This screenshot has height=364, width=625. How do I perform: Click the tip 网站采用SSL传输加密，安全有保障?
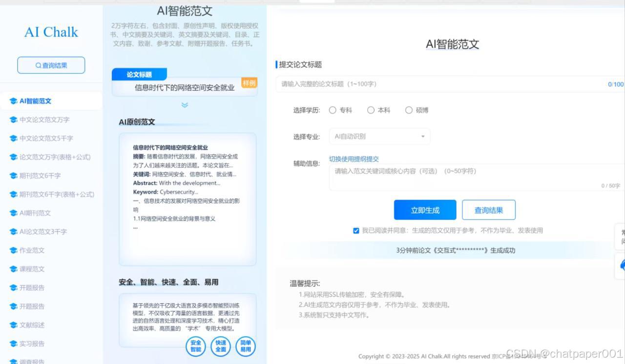(x=352, y=295)
